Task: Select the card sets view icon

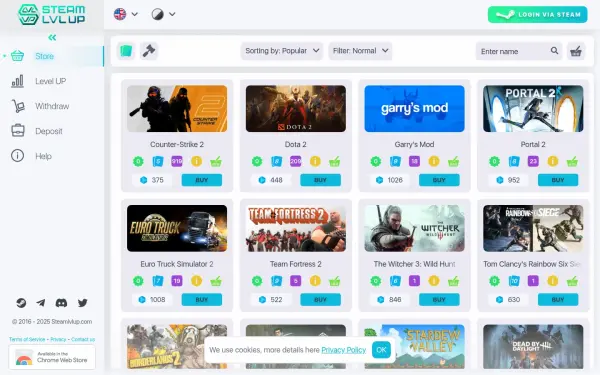Action: [126, 51]
